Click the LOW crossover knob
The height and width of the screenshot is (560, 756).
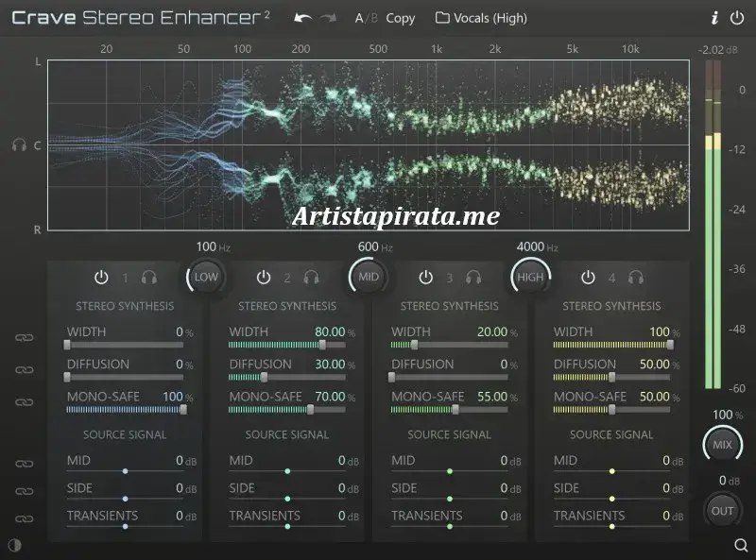(x=206, y=277)
